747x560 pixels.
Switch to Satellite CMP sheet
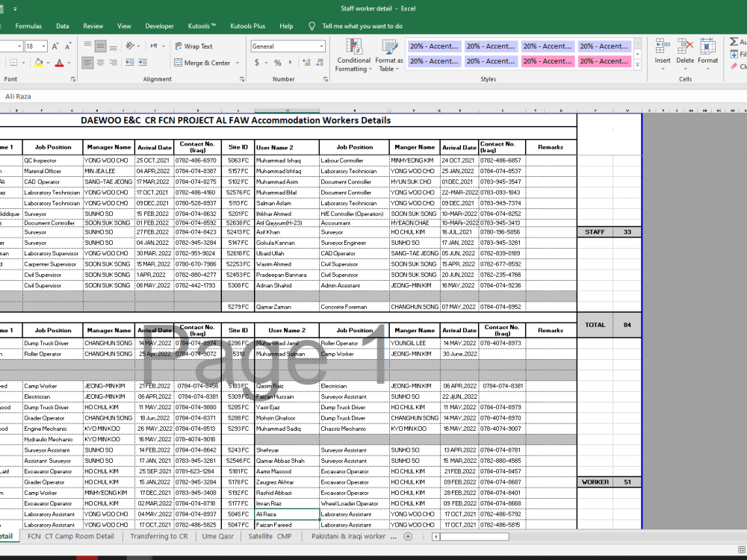coord(270,536)
